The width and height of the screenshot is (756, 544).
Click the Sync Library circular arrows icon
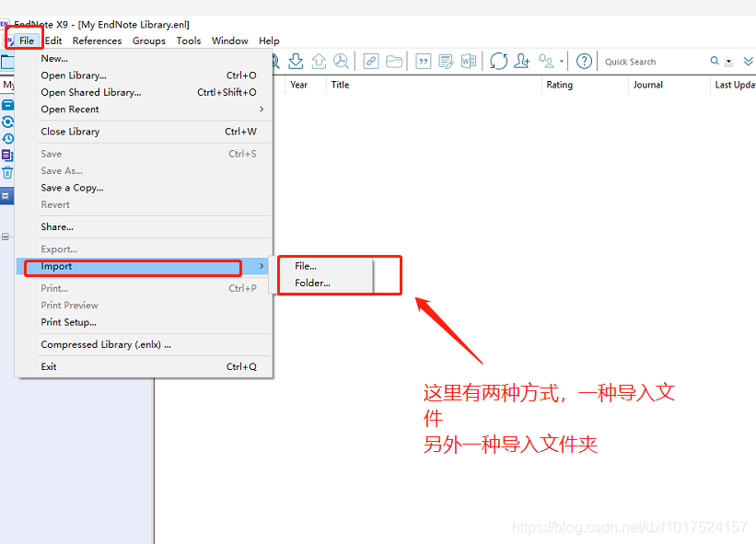coord(498,61)
